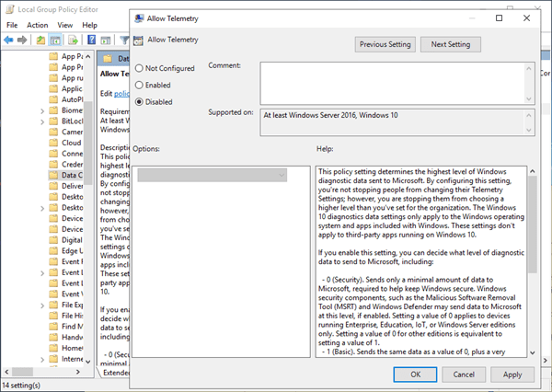The height and width of the screenshot is (392, 552).
Task: Click the folder icon next to File His
Action: coord(53,316)
